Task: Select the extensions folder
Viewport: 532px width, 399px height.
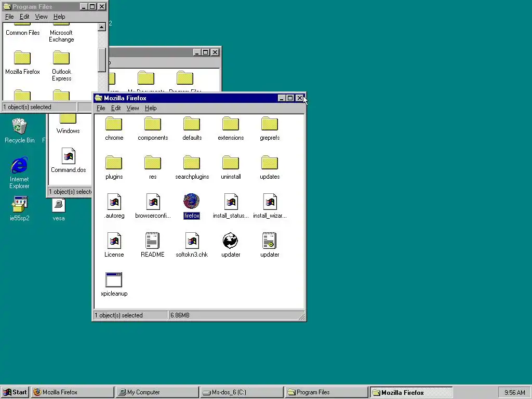Action: pyautogui.click(x=231, y=124)
